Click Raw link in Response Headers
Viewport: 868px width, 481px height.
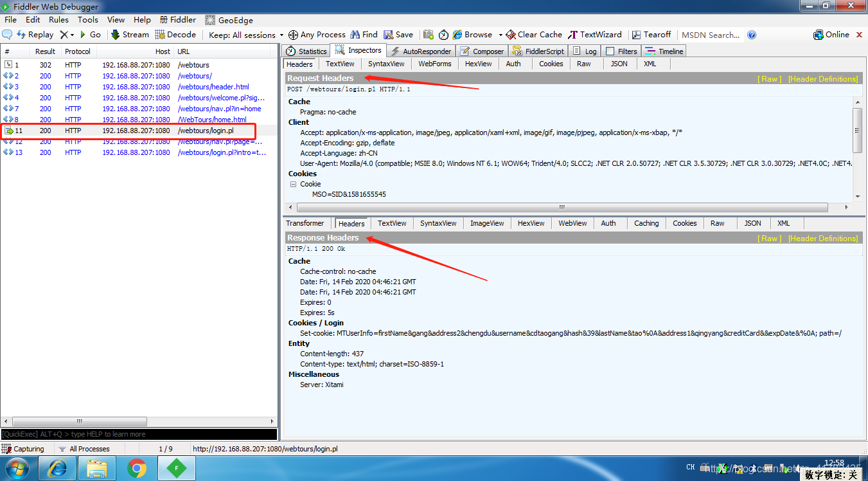pos(770,239)
